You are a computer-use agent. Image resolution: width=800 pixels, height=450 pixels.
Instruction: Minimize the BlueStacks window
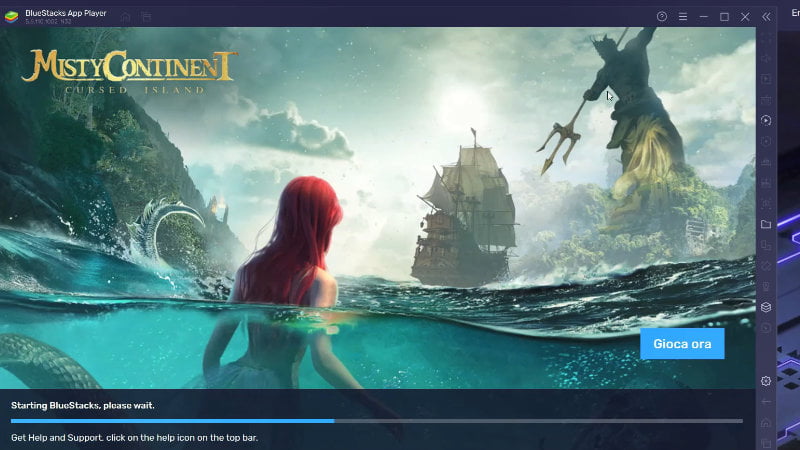click(x=704, y=17)
